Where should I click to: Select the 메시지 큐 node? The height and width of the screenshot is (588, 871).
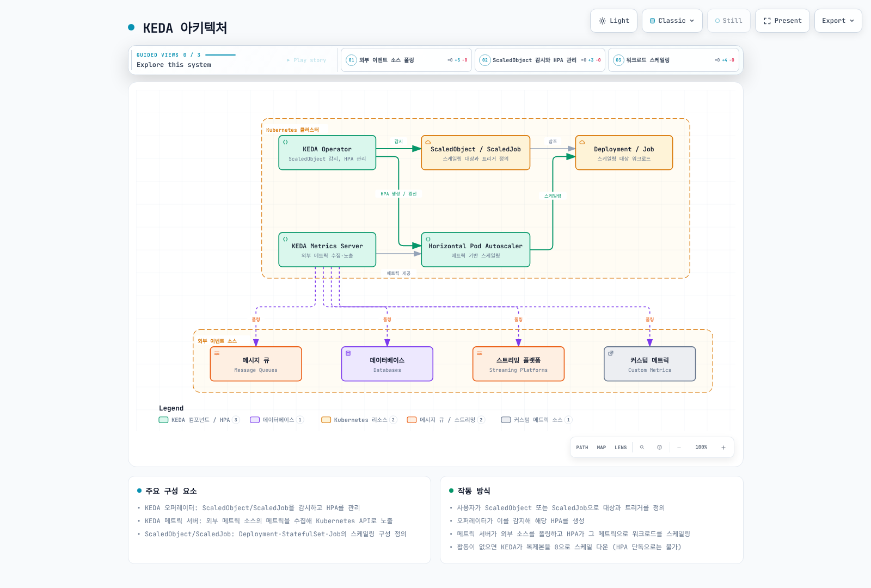[256, 364]
